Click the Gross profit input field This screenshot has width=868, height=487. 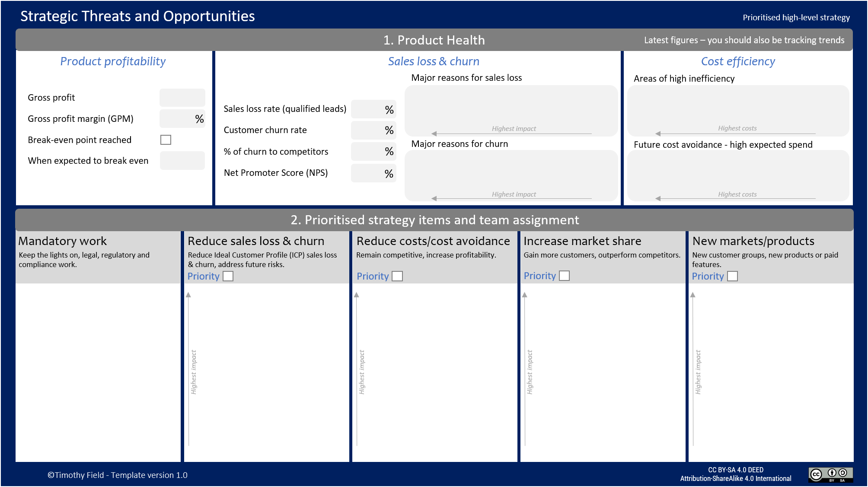tap(182, 98)
